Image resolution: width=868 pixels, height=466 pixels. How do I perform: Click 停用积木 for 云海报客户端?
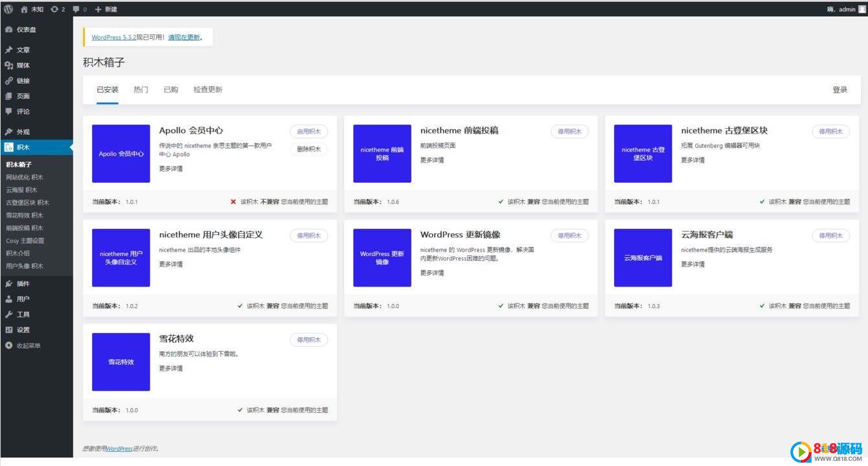coord(831,236)
